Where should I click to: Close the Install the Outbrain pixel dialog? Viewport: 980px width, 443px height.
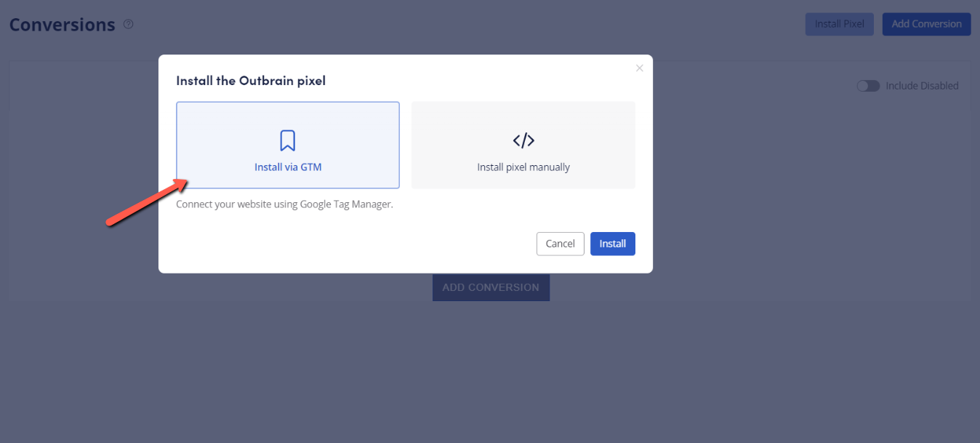pyautogui.click(x=640, y=68)
